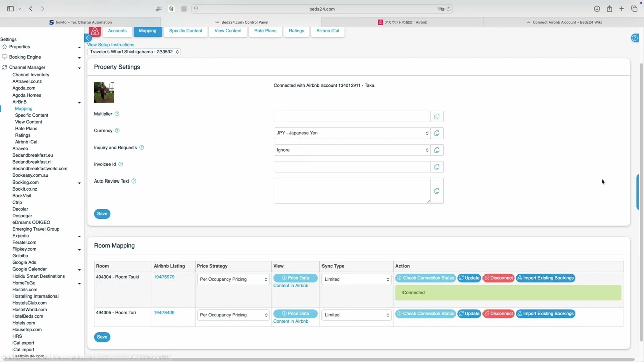Switch to the Specific Content tab

[x=186, y=31]
